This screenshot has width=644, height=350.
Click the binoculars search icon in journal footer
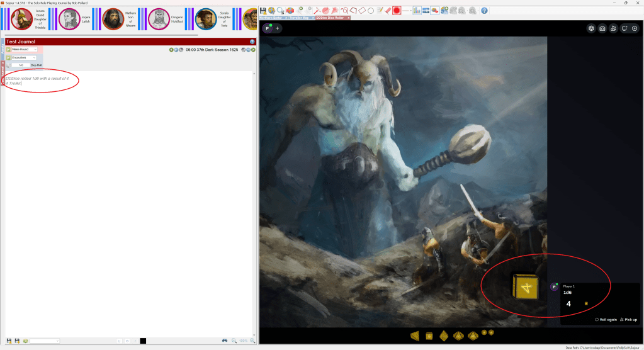point(225,341)
